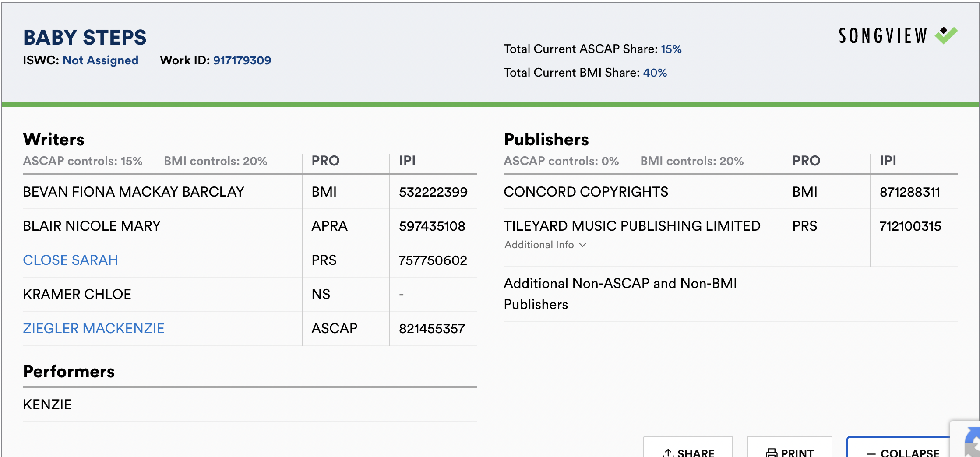The height and width of the screenshot is (457, 980).
Task: Click Writers ASCAP controls: 15% label
Action: click(x=83, y=161)
